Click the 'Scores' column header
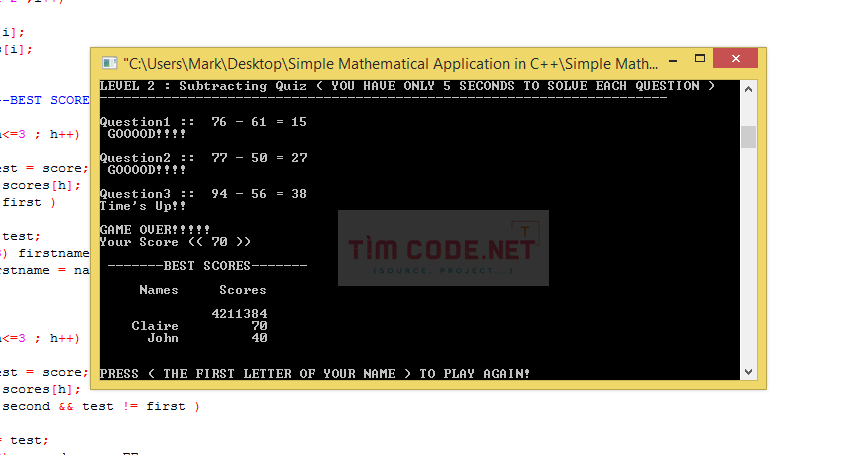Screen dimensions: 847x455 click(243, 290)
